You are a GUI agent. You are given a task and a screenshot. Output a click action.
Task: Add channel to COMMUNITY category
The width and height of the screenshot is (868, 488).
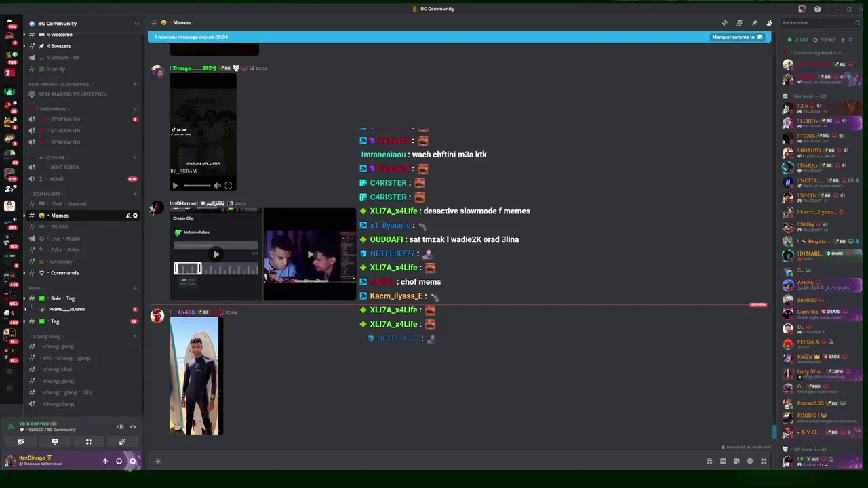(135, 194)
